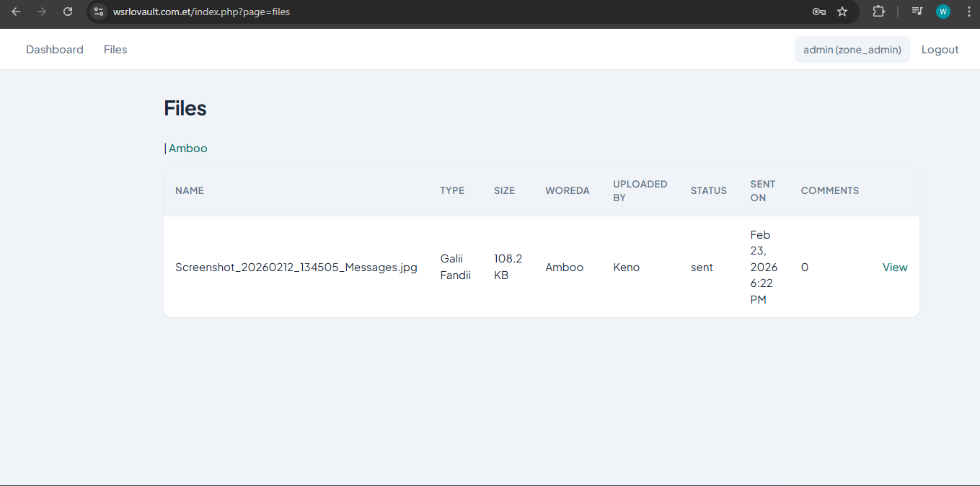Bookmark this page with the star icon
The height and width of the screenshot is (486, 980).
[x=842, y=12]
